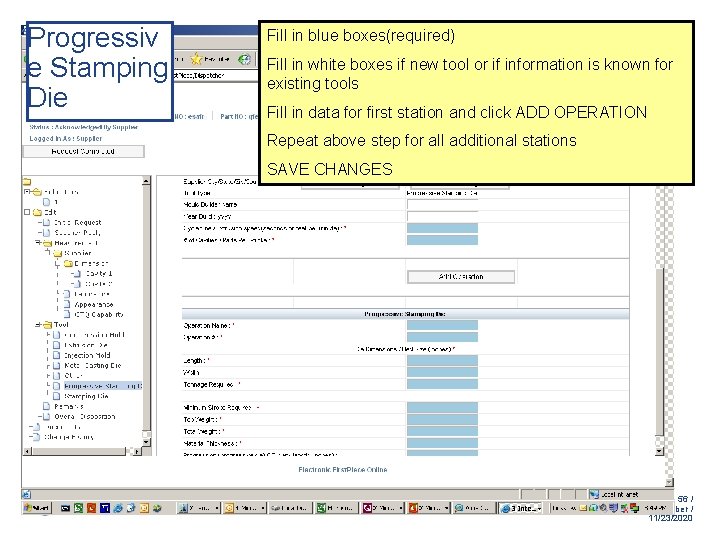The image size is (720, 540).
Task: Click the tree panel scroll-down arrow
Action: coord(146,442)
